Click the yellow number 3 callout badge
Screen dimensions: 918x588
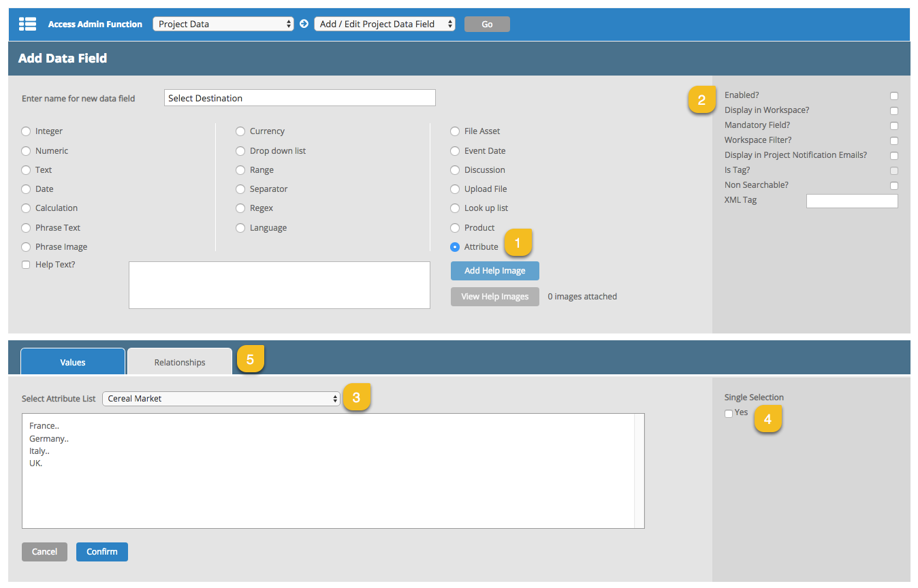coord(356,398)
